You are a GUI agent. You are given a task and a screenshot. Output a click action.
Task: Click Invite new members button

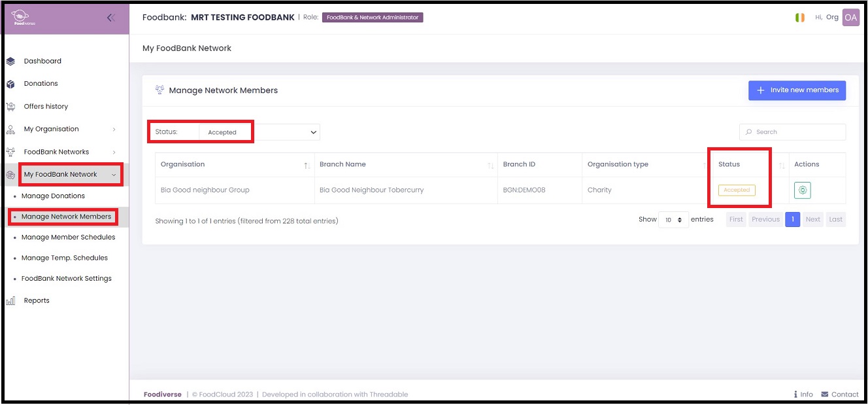[797, 90]
